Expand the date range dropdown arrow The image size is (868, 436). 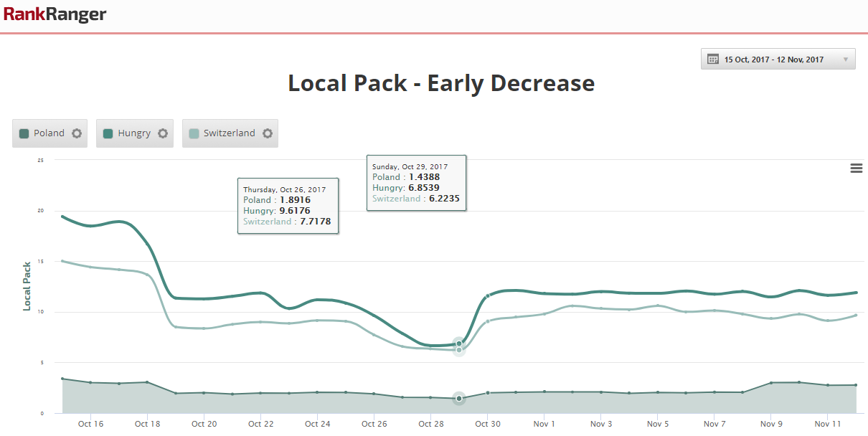pyautogui.click(x=845, y=60)
